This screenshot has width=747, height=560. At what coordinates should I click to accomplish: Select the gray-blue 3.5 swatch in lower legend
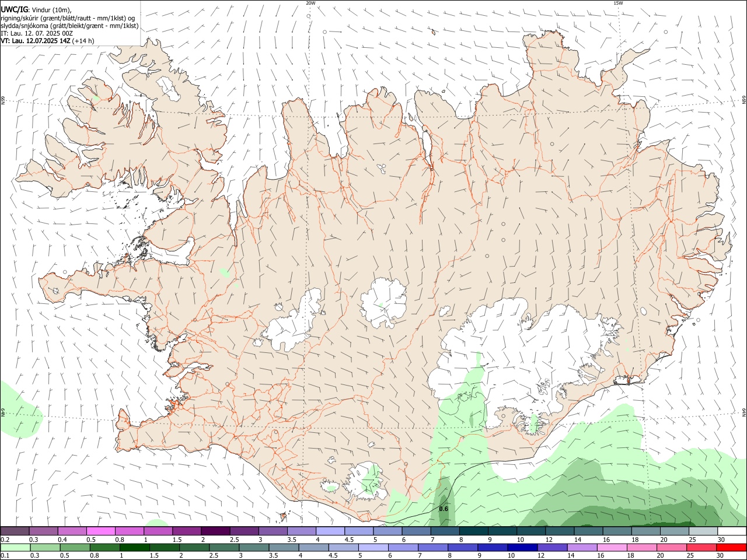(283, 548)
